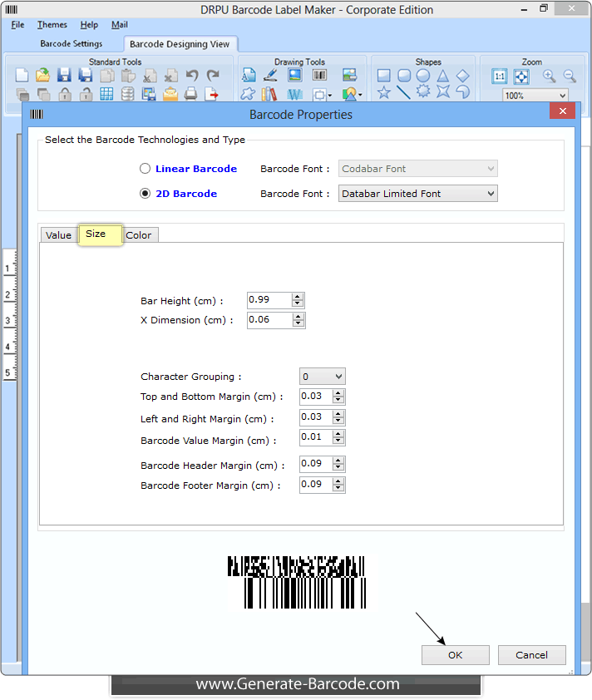Viewport: 592px width, 700px height.
Task: Click the Redo arrow icon
Action: [x=213, y=76]
